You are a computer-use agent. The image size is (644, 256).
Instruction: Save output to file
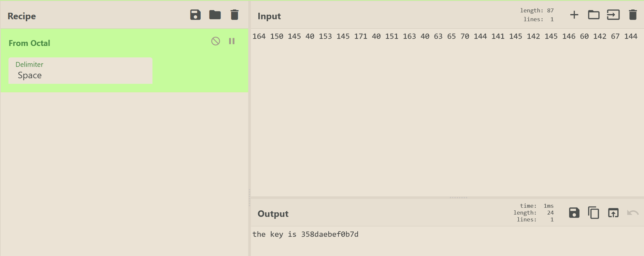[x=574, y=213]
